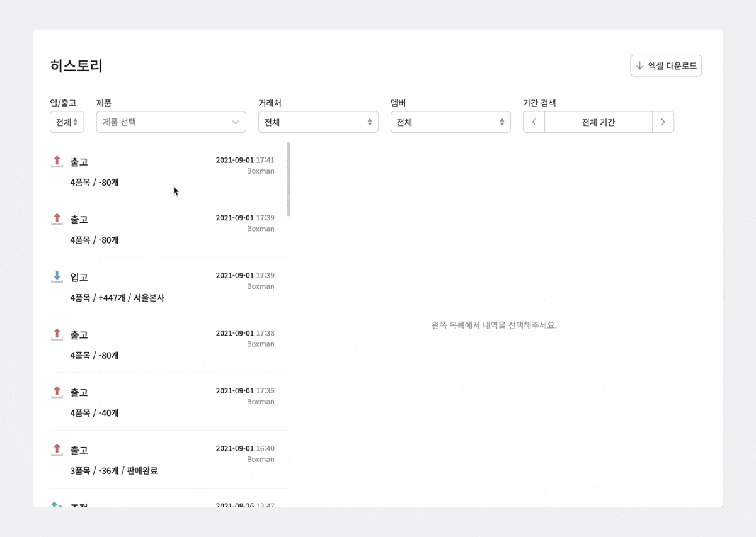This screenshot has height=537, width=756.
Task: Click the 전체 기간 period button
Action: [x=598, y=122]
